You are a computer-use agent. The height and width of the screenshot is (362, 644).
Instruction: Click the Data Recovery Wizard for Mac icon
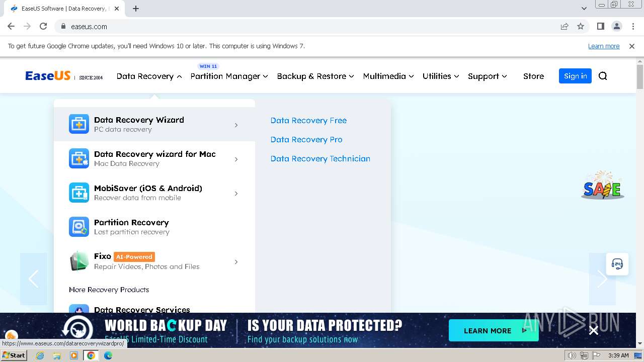[x=79, y=158]
